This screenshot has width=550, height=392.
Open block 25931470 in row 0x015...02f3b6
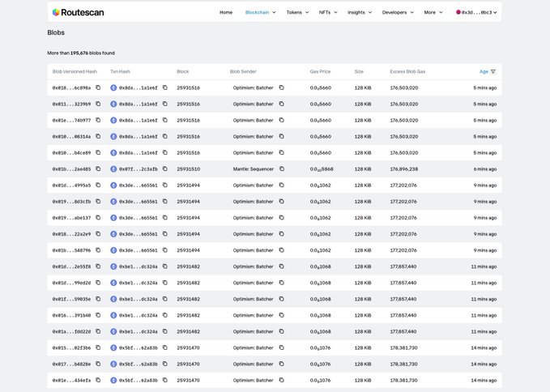point(189,347)
